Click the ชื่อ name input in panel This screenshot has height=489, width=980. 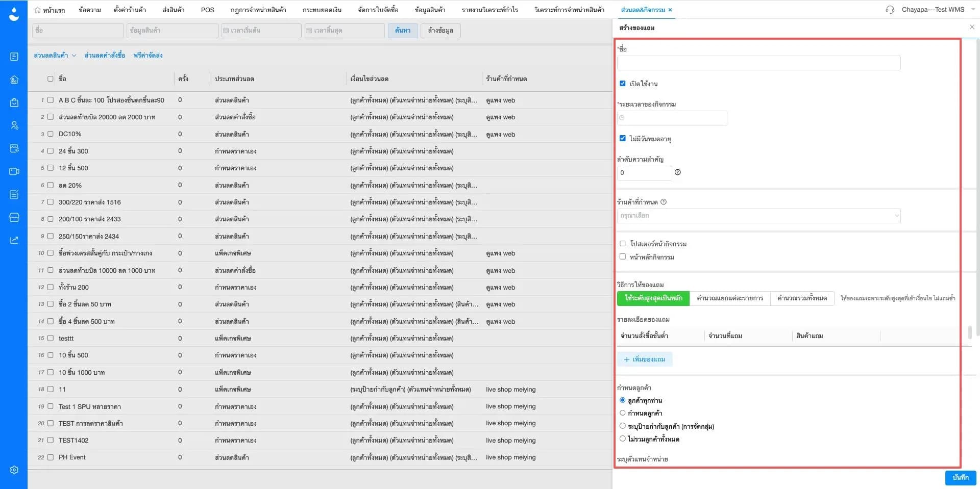pos(758,63)
